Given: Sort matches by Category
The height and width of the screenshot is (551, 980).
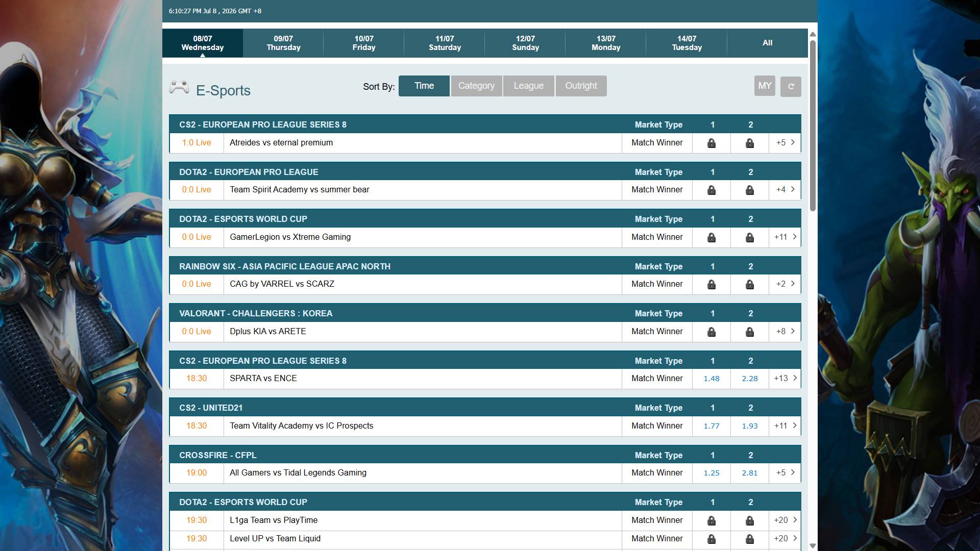Looking at the screenshot, I should (476, 86).
